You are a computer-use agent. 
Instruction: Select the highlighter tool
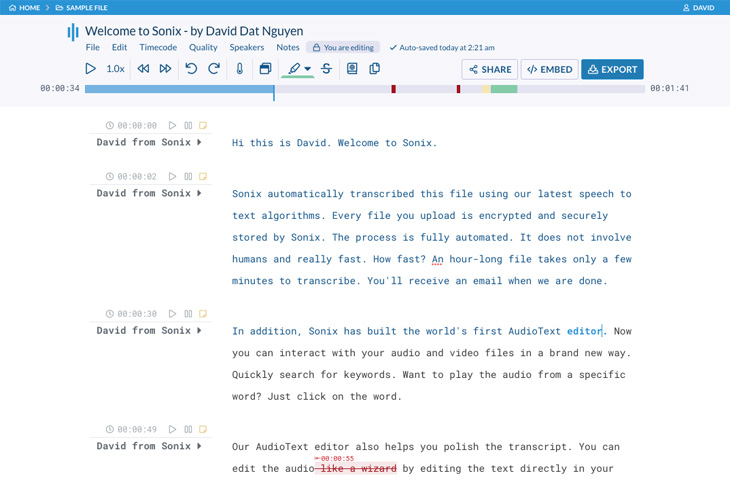pyautogui.click(x=294, y=69)
